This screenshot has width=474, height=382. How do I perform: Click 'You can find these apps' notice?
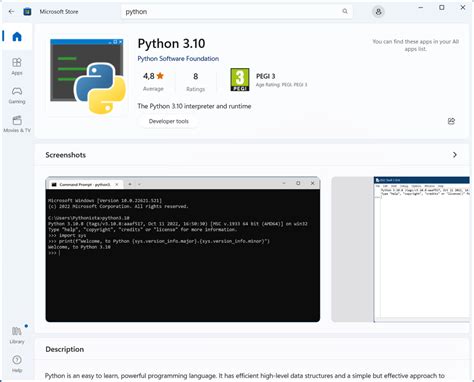(x=415, y=45)
